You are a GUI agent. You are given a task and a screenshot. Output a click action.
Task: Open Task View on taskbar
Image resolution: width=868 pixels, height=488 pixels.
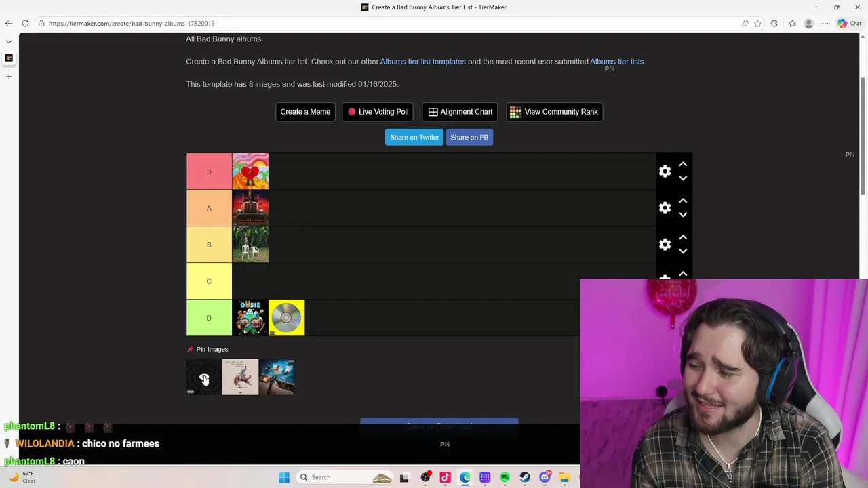pyautogui.click(x=405, y=477)
